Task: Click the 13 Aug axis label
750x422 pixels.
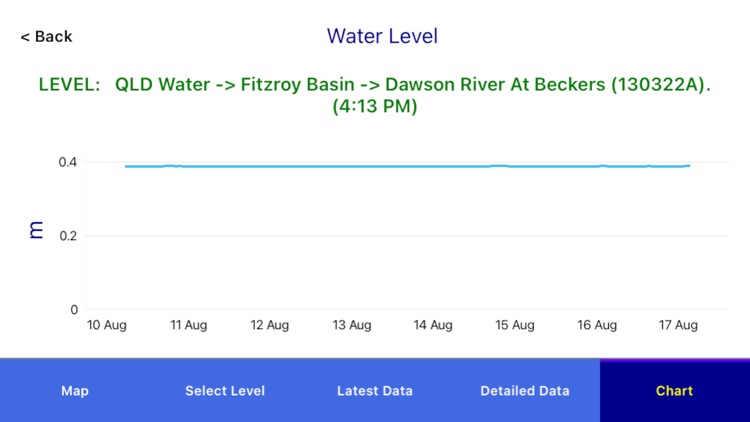Action: [x=352, y=325]
